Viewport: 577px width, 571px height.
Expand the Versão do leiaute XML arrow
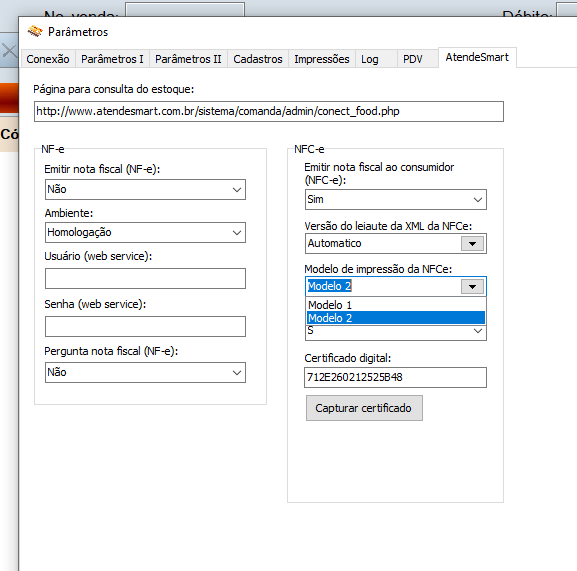tap(472, 244)
